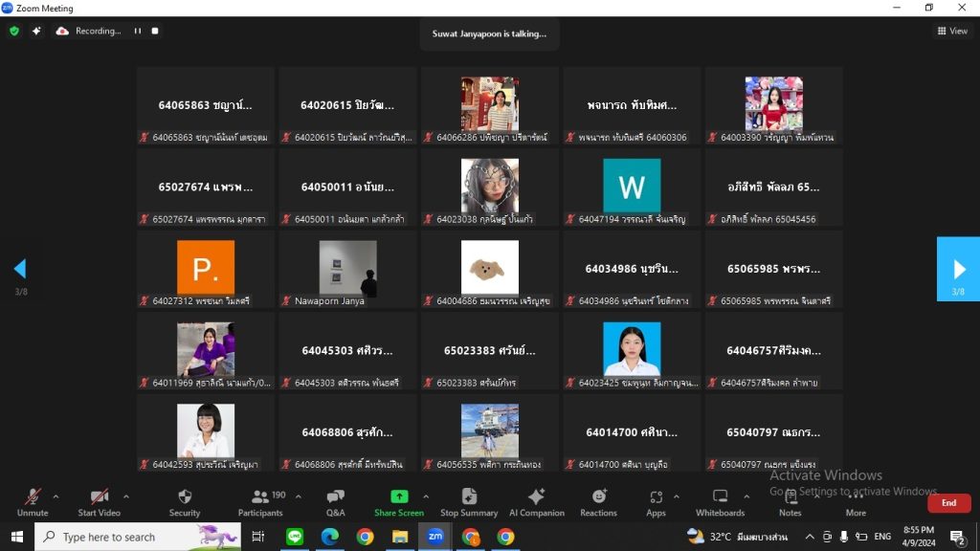Click Stop Summary in the toolbar

(x=469, y=503)
